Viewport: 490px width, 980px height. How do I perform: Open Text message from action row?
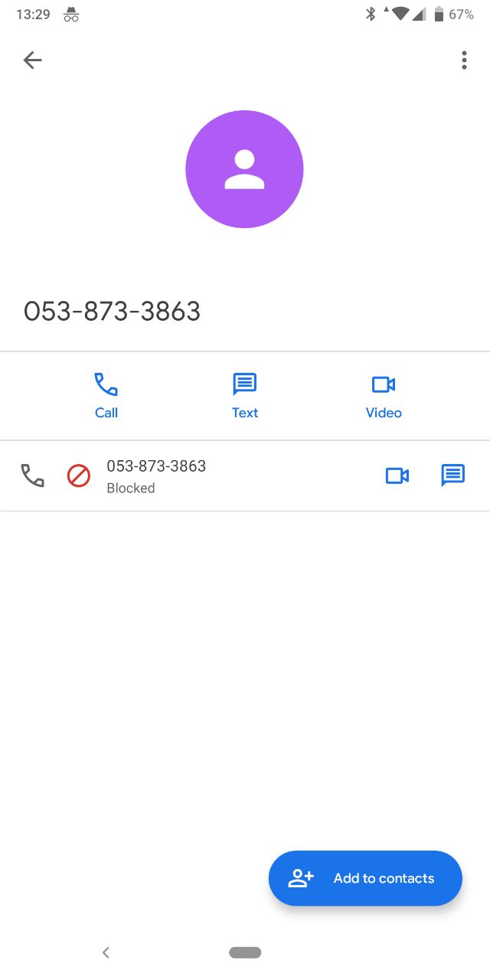[245, 384]
